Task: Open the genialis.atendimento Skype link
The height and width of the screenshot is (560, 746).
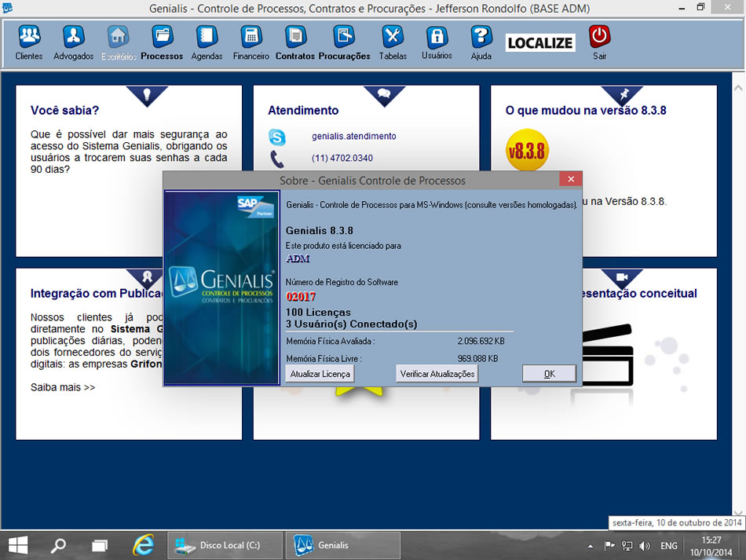Action: (x=354, y=136)
